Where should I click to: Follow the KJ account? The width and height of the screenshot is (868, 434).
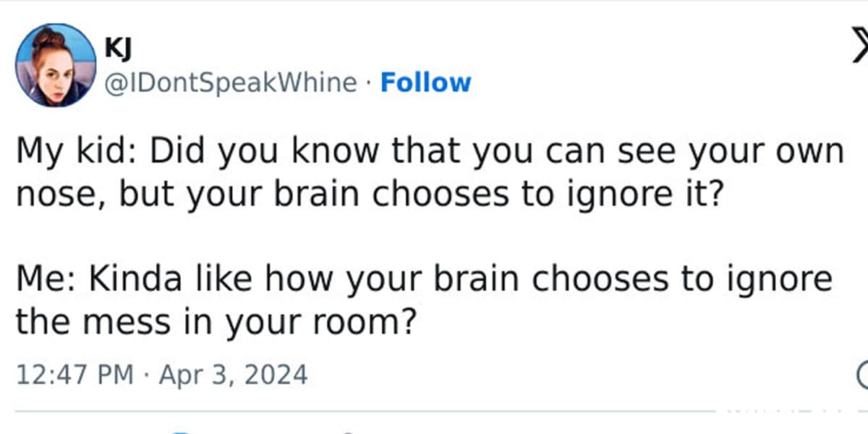point(425,82)
